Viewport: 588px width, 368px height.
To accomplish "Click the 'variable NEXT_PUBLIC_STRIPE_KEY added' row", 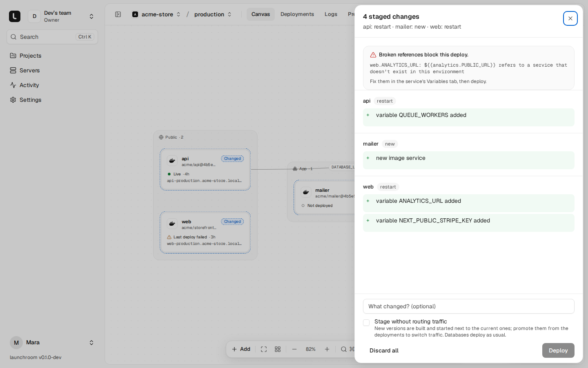I will pos(469,223).
